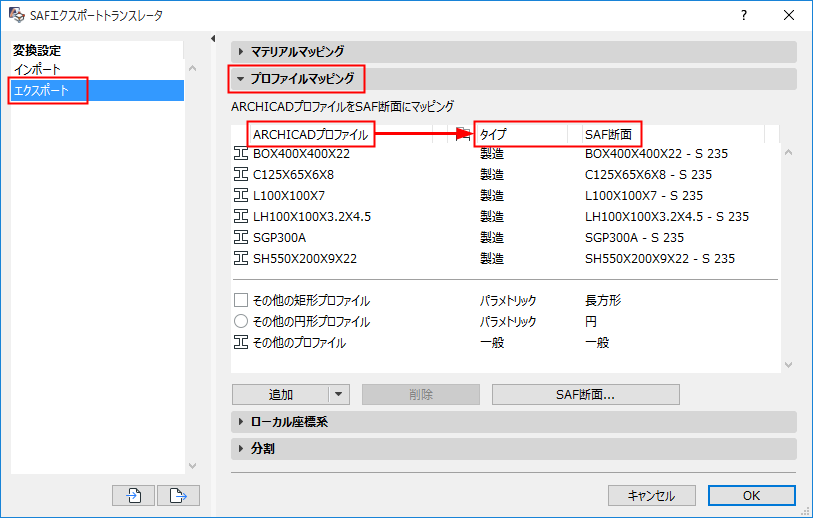
Task: Confirm with the OK button
Action: pyautogui.click(x=751, y=496)
